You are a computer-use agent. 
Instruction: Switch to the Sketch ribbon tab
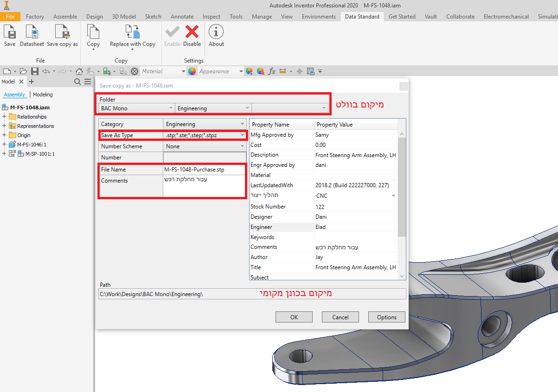click(153, 17)
